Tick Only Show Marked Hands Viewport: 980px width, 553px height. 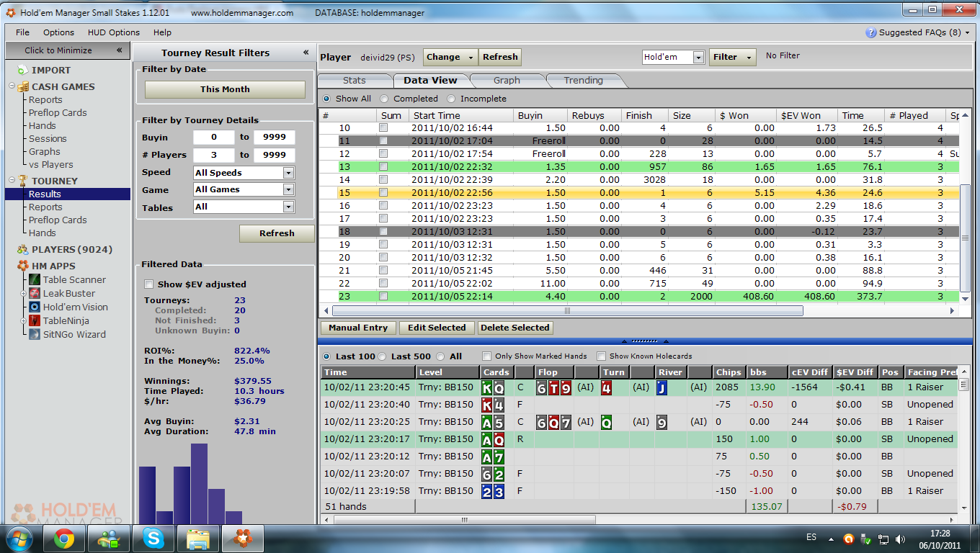coord(487,356)
